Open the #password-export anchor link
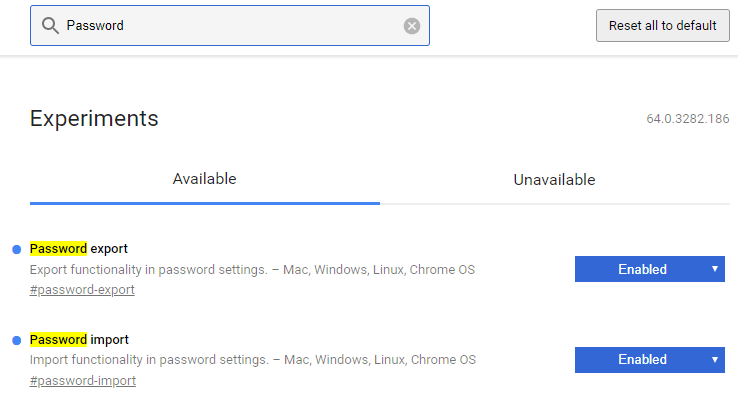 click(82, 290)
